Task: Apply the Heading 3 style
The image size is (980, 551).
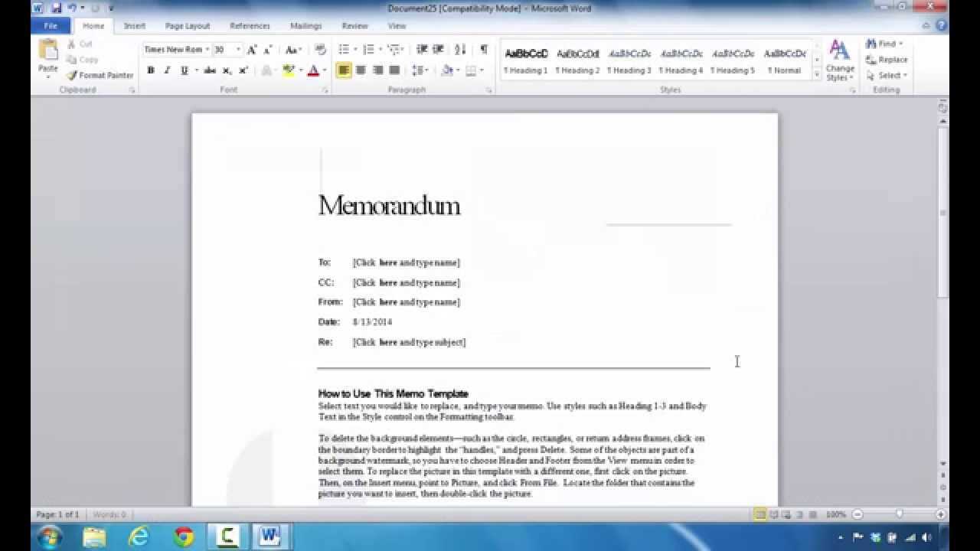Action: coord(629,61)
